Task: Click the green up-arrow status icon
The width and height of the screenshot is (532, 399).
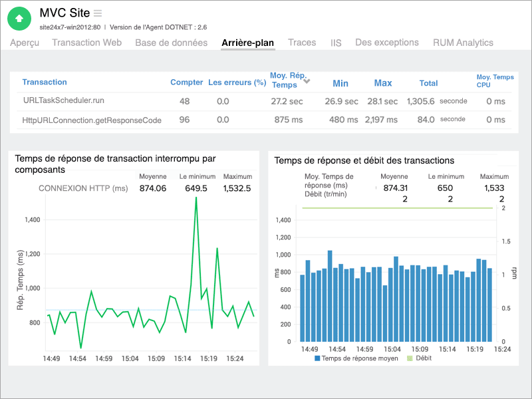Action: pyautogui.click(x=19, y=19)
